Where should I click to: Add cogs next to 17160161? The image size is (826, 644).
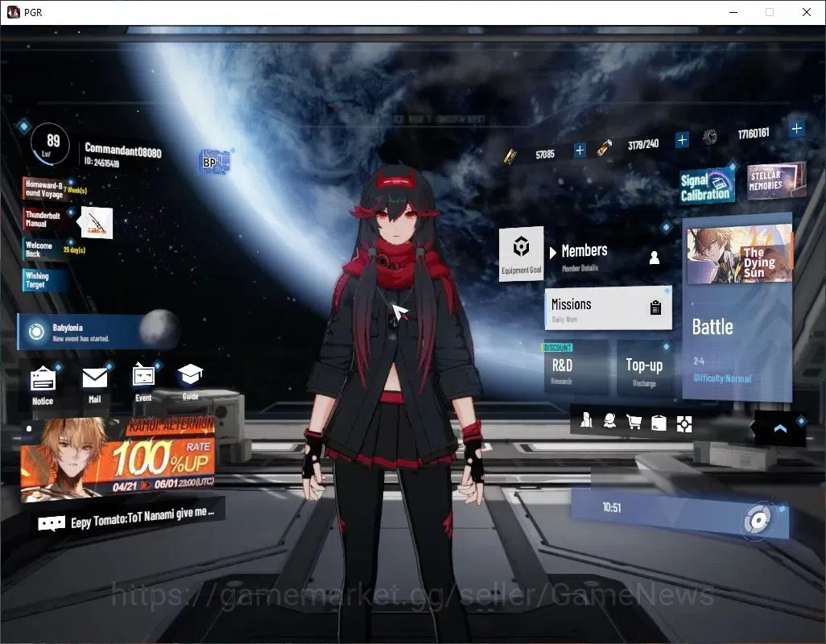[x=796, y=129]
